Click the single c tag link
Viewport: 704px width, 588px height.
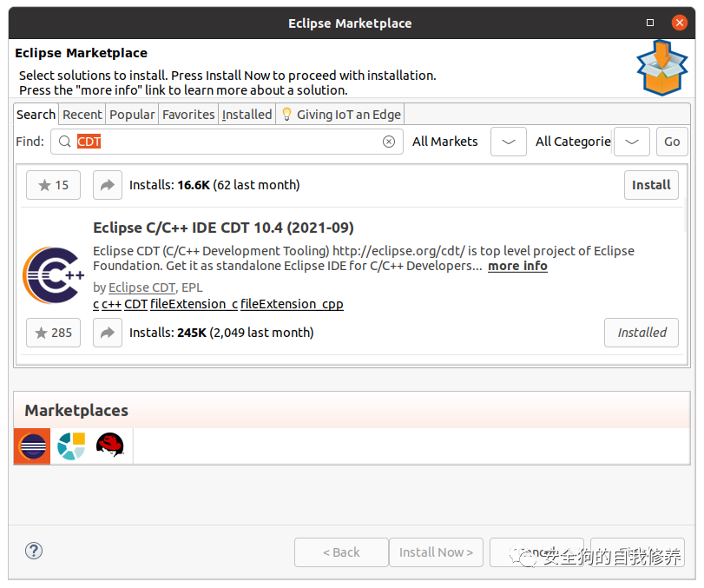point(95,305)
